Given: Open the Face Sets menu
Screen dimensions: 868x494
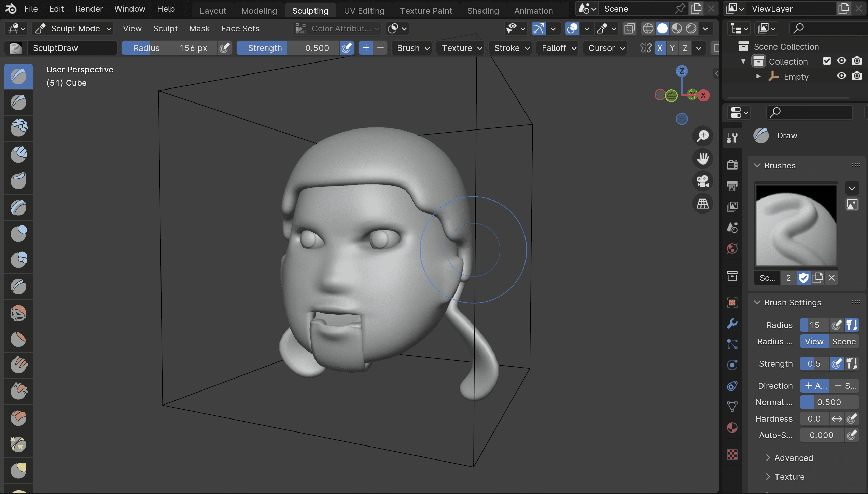Looking at the screenshot, I should (x=240, y=29).
